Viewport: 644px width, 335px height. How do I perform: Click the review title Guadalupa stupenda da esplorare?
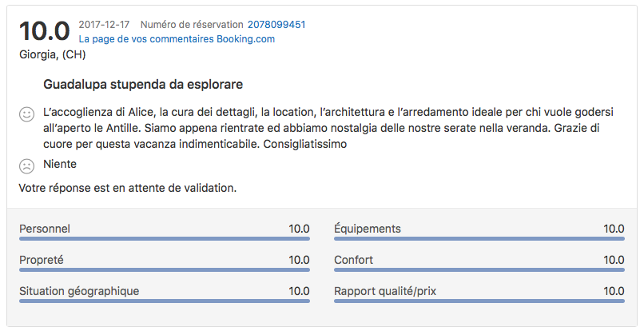143,84
